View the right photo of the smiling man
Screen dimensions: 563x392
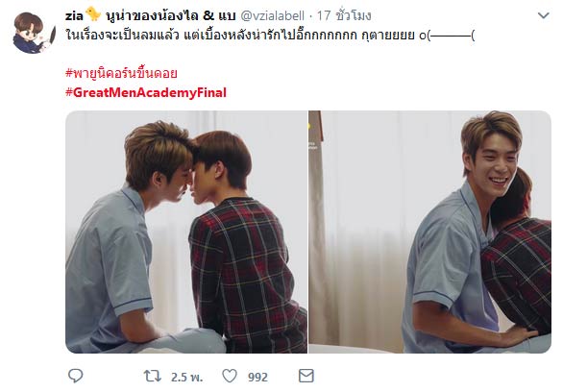[x=429, y=232]
